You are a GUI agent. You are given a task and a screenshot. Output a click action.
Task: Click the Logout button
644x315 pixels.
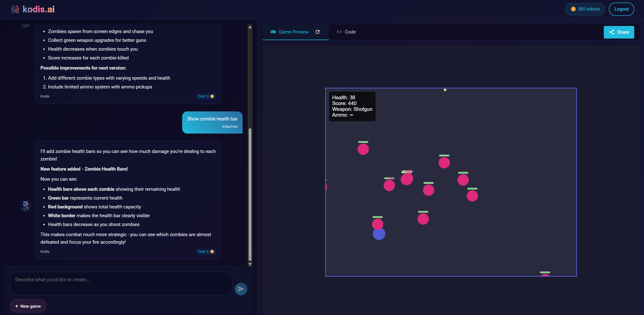click(621, 9)
